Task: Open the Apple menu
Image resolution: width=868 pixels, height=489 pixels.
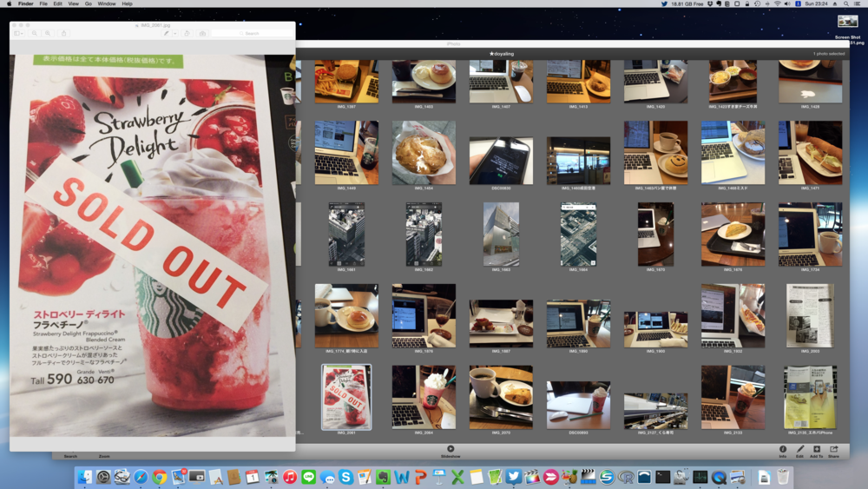Action: 9,3
